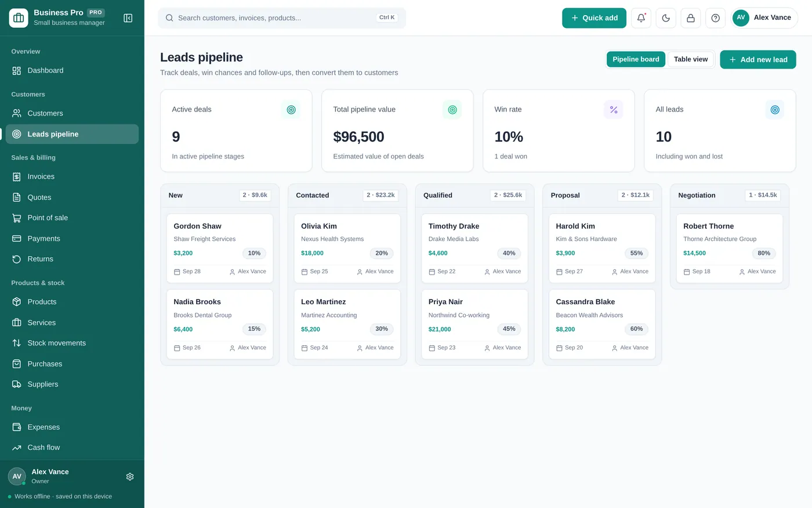Click the $21,000 value on Priya Nair
The height and width of the screenshot is (508, 812).
pos(440,329)
